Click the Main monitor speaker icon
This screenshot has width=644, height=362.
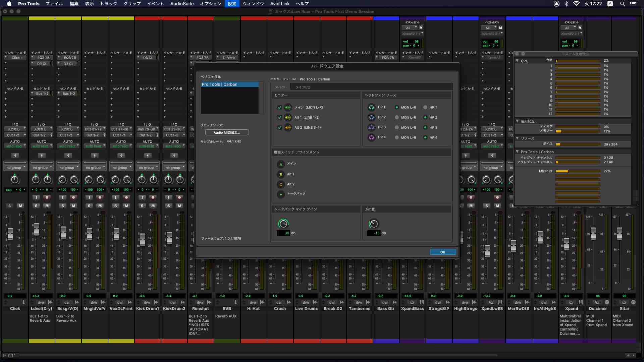(288, 108)
